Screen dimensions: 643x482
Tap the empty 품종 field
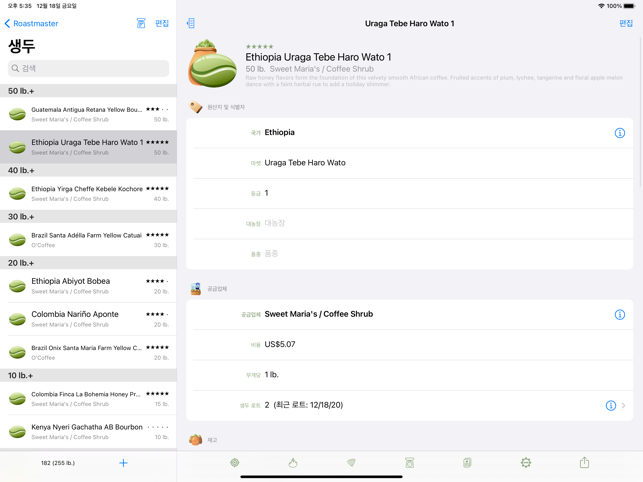pos(409,254)
